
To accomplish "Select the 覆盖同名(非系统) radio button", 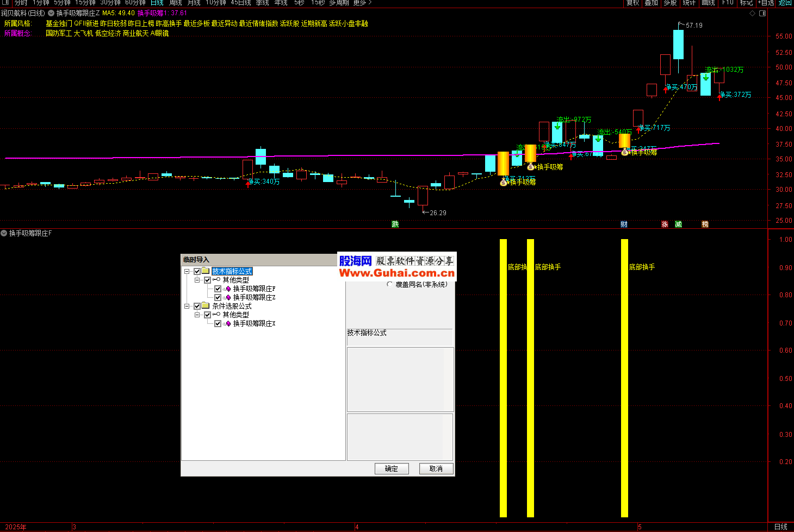I will [x=389, y=284].
